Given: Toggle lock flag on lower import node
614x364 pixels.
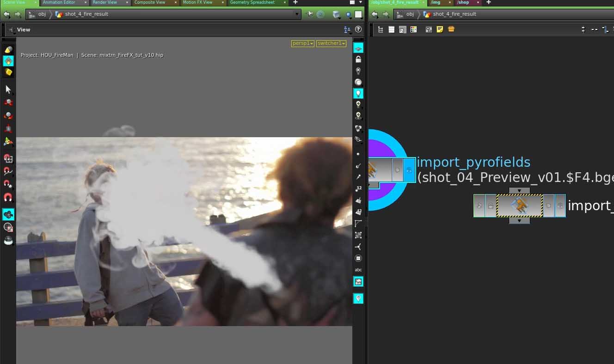Looking at the screenshot, I should click(x=491, y=206).
